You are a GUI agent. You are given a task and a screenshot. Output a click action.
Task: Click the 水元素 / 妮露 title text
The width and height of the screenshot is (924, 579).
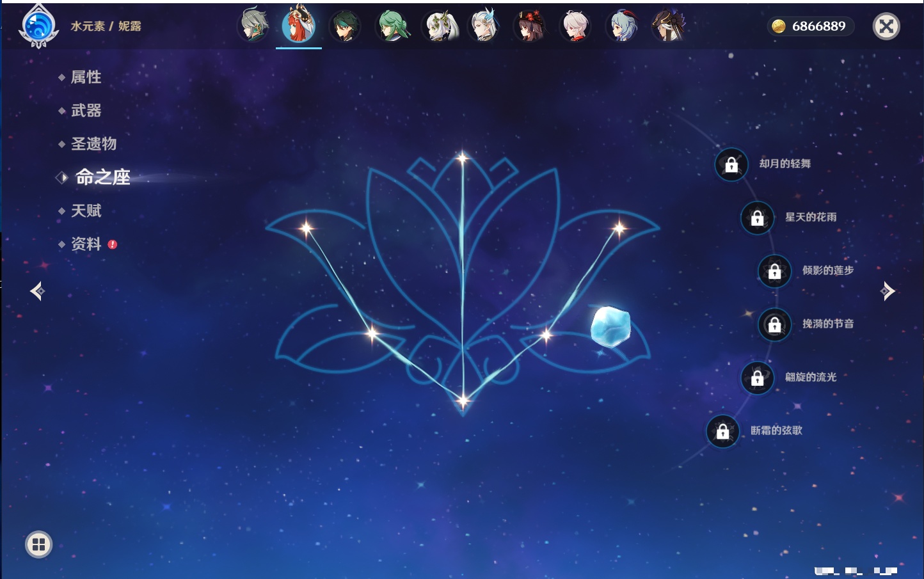coord(106,26)
